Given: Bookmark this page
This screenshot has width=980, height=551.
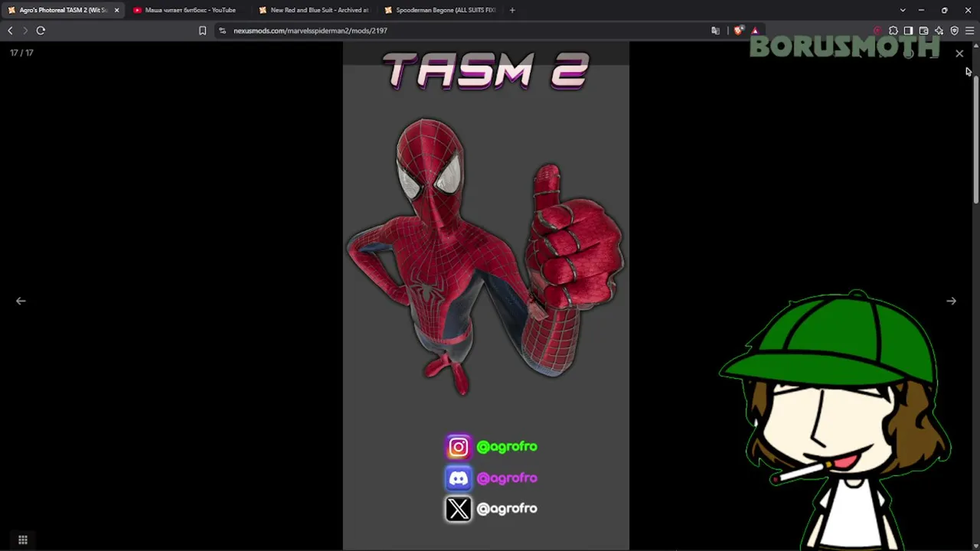Looking at the screenshot, I should pyautogui.click(x=202, y=31).
